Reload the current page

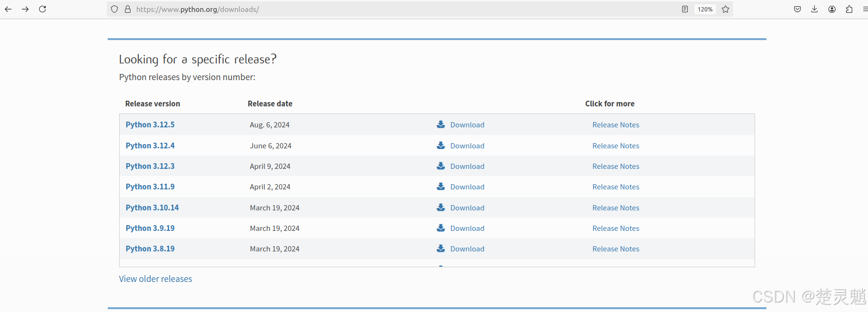click(42, 9)
